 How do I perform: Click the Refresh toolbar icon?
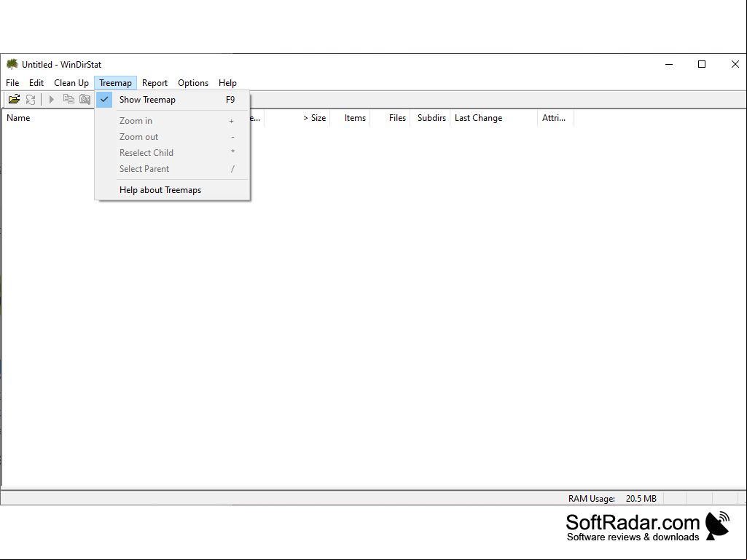tap(31, 99)
